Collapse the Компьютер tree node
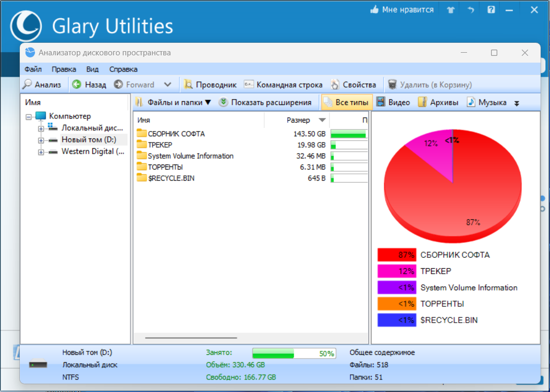Image resolution: width=550 pixels, height=392 pixels. [29, 116]
